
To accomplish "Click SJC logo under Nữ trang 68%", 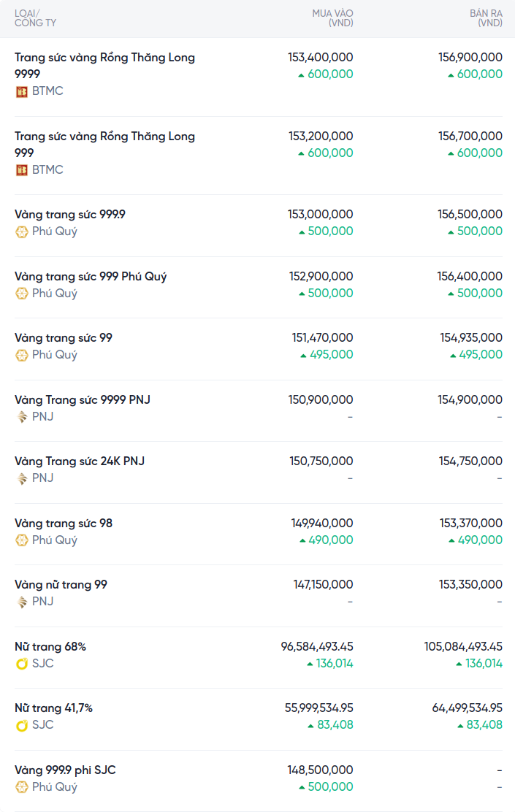I will [x=22, y=664].
